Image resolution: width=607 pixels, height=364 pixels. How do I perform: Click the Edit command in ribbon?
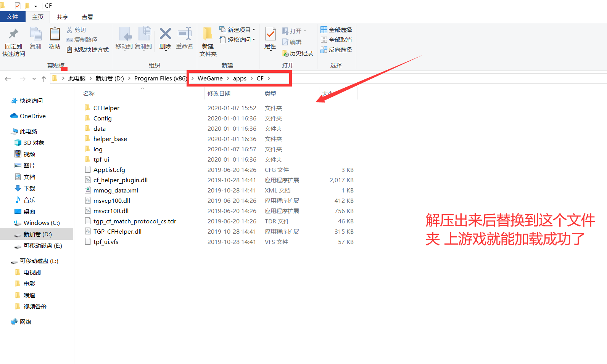pos(292,42)
